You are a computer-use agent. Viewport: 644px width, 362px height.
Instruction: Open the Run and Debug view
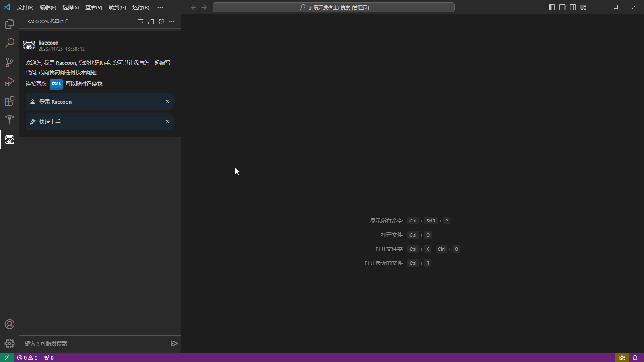click(x=10, y=82)
